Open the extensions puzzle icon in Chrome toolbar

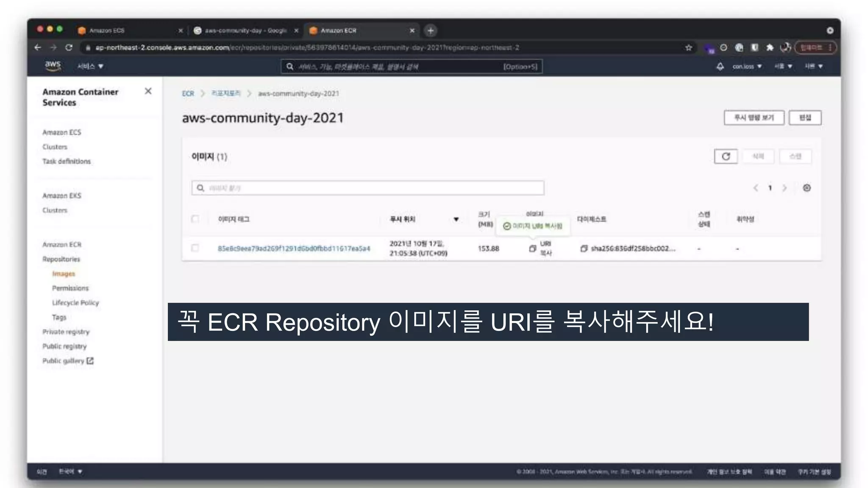click(770, 47)
